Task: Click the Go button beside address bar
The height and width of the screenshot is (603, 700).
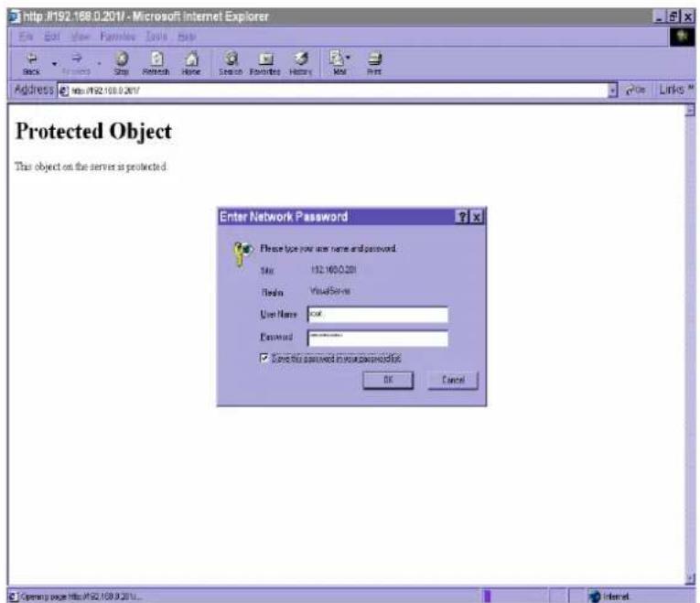Action: [636, 91]
